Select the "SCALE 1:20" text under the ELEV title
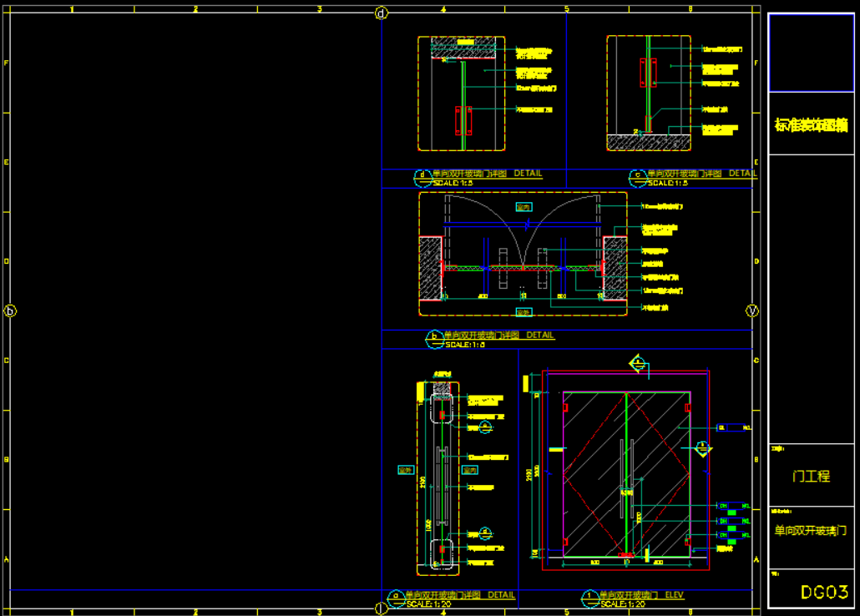This screenshot has width=860, height=616. (623, 603)
